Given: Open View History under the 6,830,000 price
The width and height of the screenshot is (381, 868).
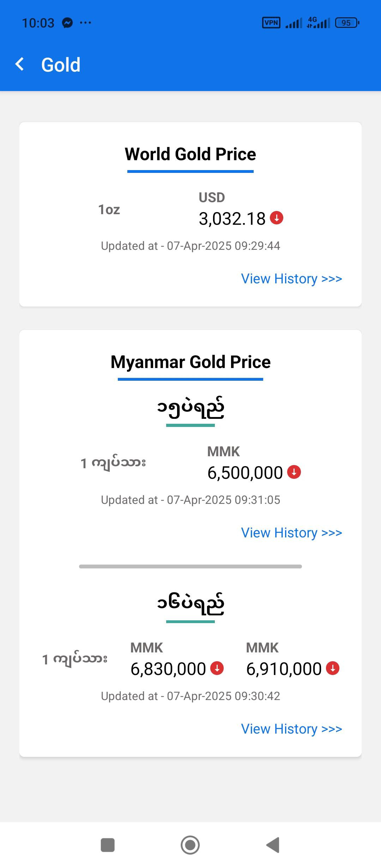Looking at the screenshot, I should 291,729.
